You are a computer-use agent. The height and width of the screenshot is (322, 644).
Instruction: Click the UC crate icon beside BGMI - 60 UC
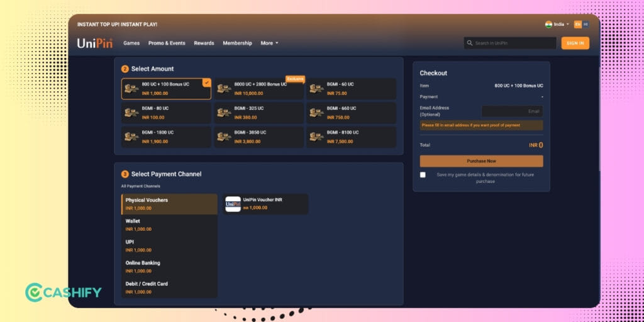[316, 89]
